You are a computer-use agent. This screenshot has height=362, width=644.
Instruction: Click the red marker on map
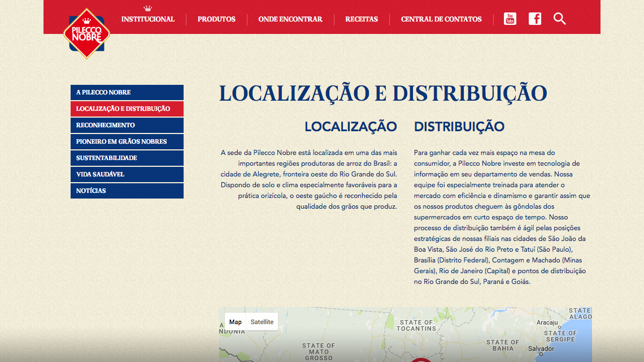tap(420, 359)
